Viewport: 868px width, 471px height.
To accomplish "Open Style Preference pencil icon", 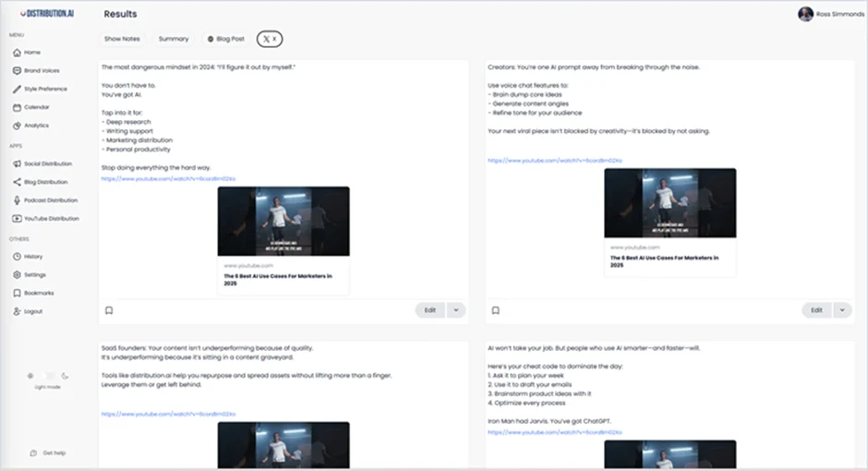I will (x=17, y=89).
